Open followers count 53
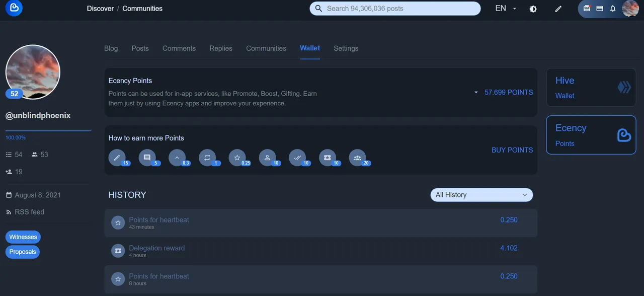This screenshot has width=644, height=296. pyautogui.click(x=40, y=155)
